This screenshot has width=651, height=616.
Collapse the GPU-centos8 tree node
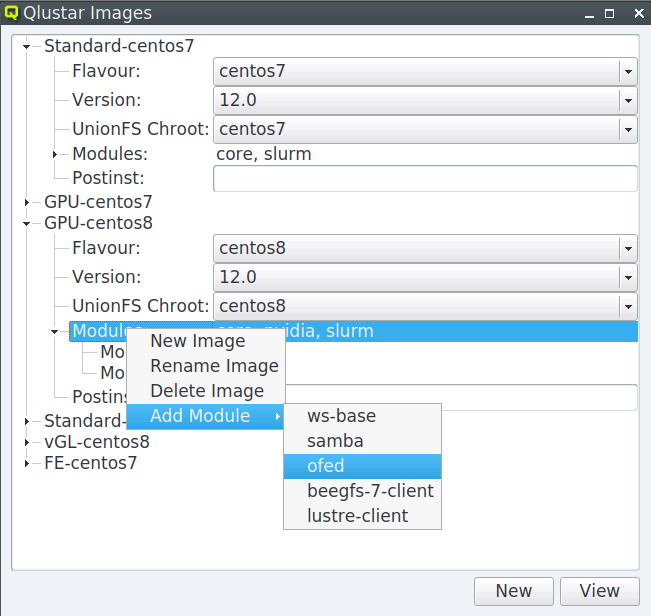pyautogui.click(x=27, y=224)
